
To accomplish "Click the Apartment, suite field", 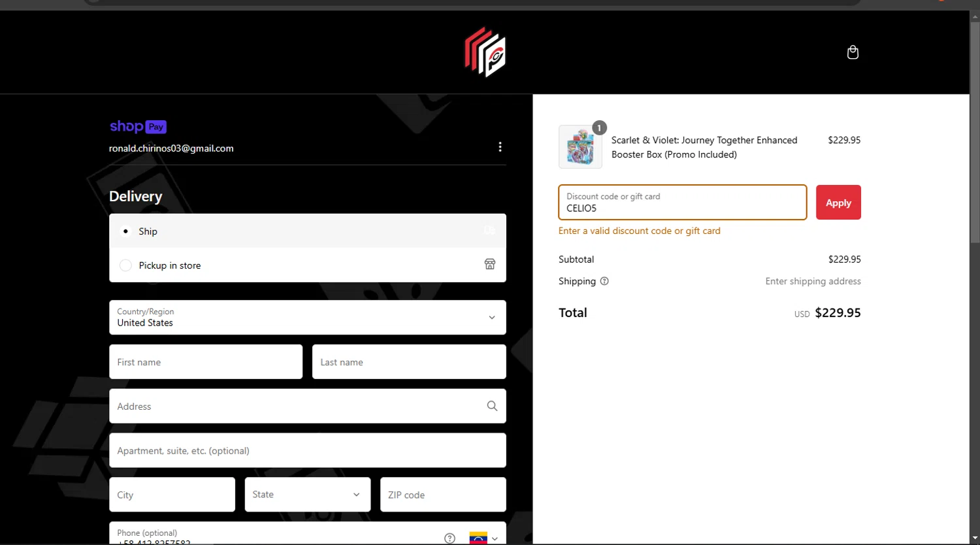I will [x=308, y=450].
